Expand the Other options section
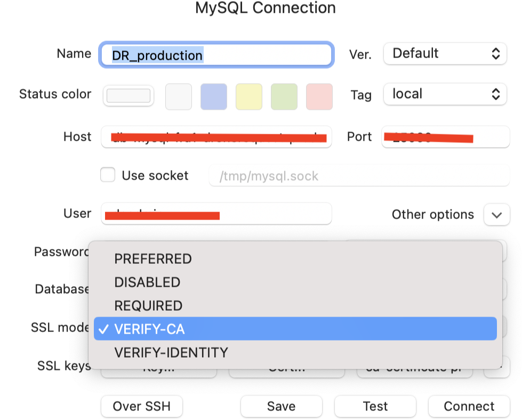Image resolution: width=530 pixels, height=420 pixels. click(496, 215)
